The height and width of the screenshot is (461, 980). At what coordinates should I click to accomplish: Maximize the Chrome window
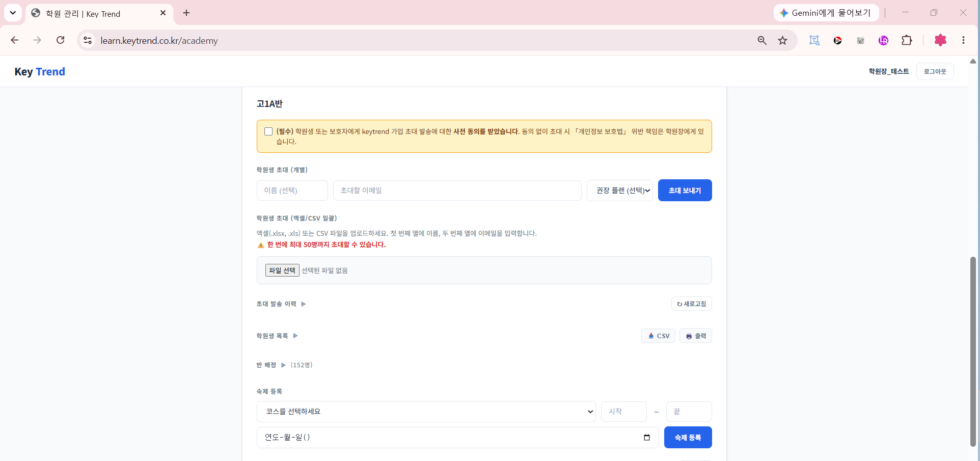point(934,13)
